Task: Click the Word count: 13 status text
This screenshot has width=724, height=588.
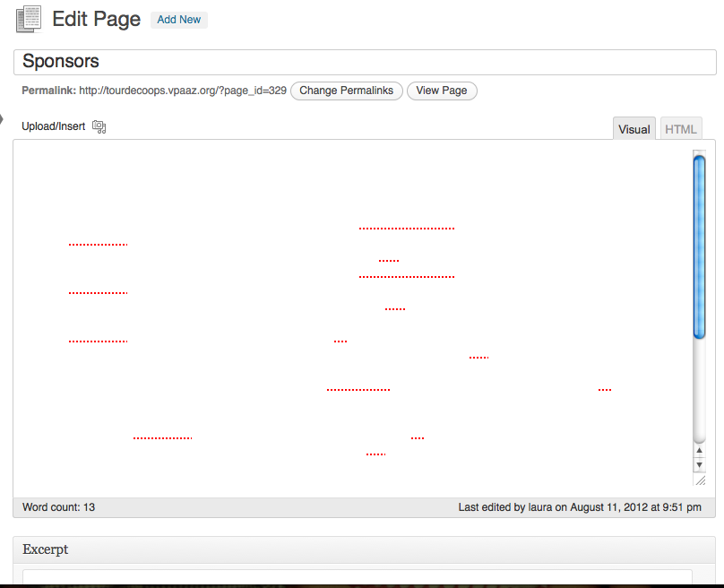Action: [x=58, y=507]
